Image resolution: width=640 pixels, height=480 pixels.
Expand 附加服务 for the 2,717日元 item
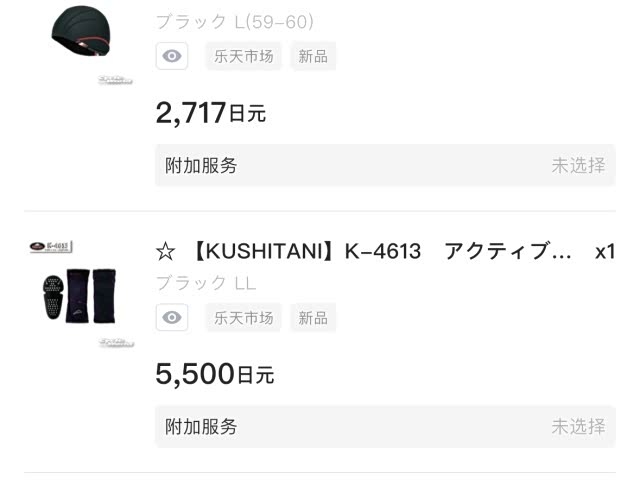[202, 166]
